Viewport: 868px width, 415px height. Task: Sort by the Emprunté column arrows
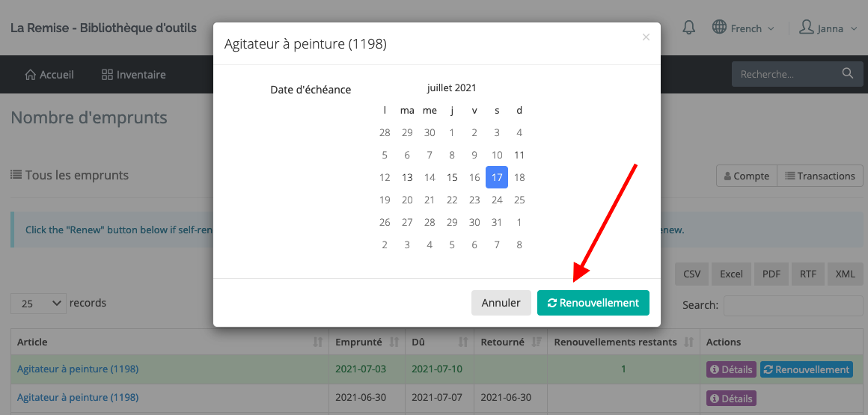click(394, 342)
